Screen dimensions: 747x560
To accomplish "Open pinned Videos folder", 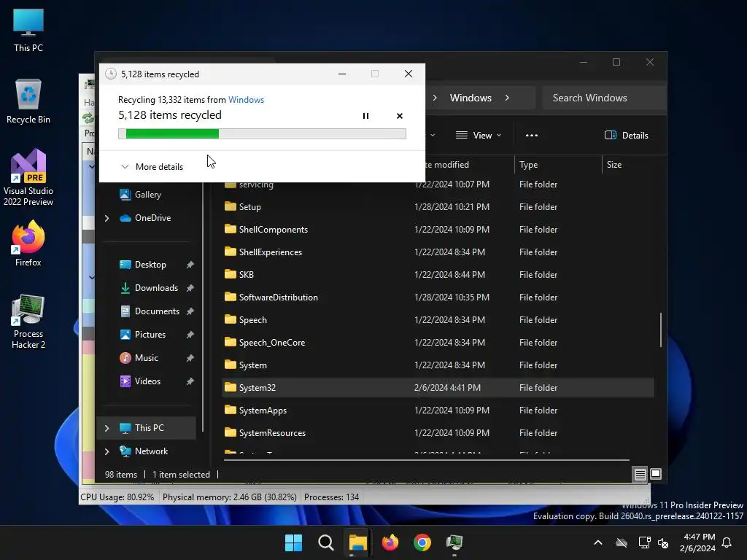I will (147, 381).
